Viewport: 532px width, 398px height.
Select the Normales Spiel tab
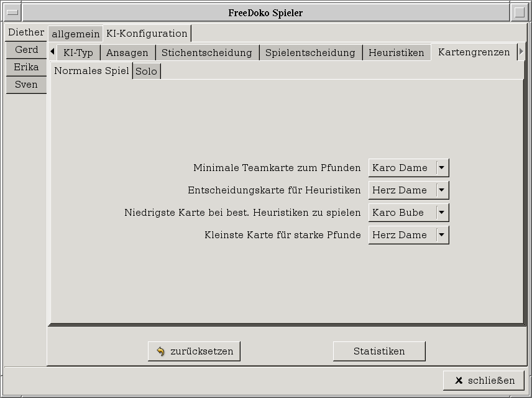click(91, 71)
